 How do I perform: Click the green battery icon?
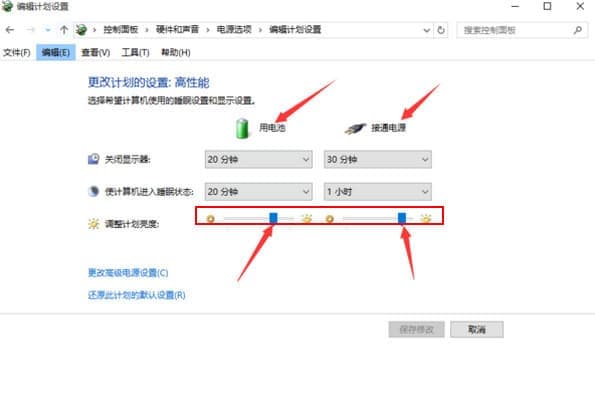tap(242, 128)
